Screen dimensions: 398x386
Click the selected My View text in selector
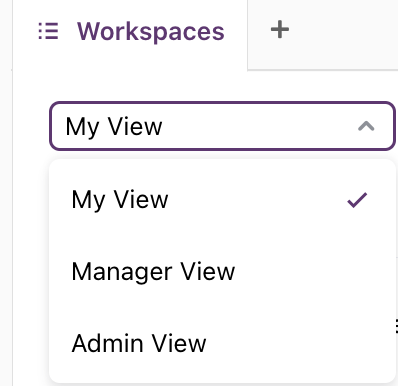click(114, 127)
